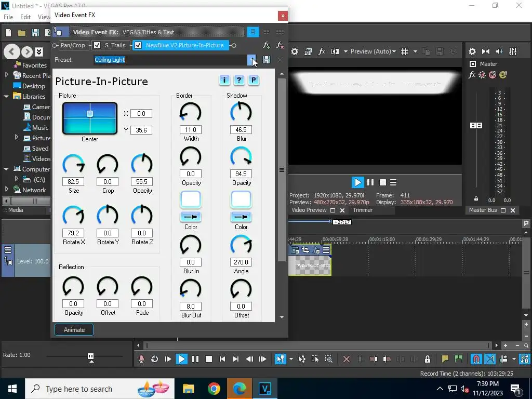
Task: Click the Save icon in main toolbar
Action: (35, 33)
